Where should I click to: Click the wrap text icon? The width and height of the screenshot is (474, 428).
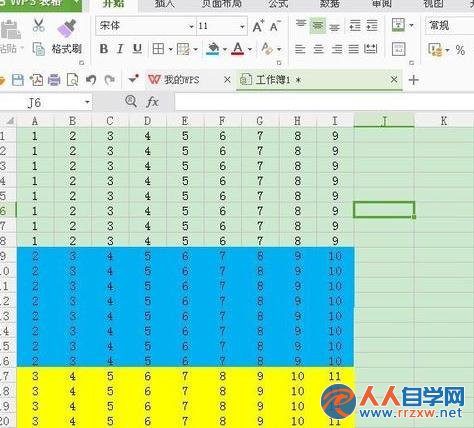coord(398,49)
